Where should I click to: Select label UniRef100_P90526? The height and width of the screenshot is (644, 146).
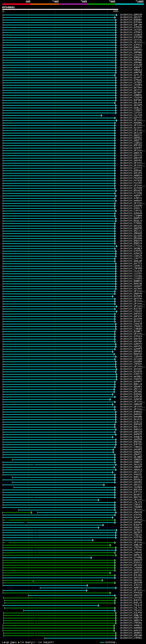(131, 593)
